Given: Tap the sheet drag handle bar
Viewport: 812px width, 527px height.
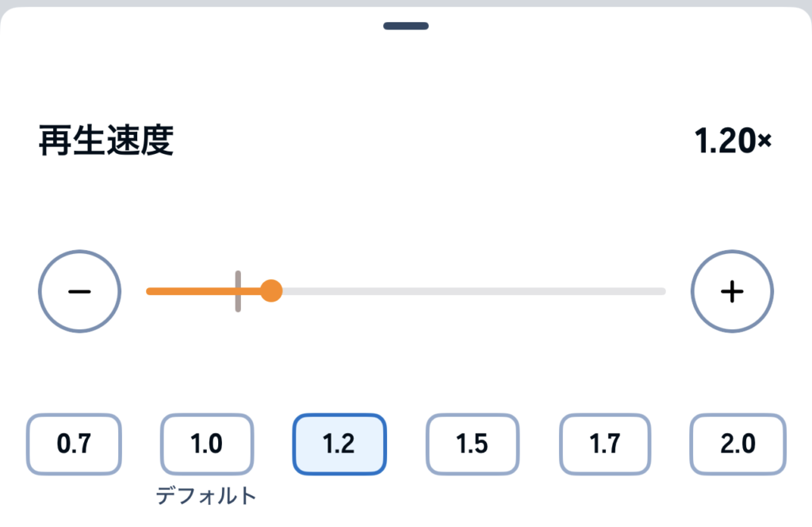Looking at the screenshot, I should pyautogui.click(x=405, y=26).
